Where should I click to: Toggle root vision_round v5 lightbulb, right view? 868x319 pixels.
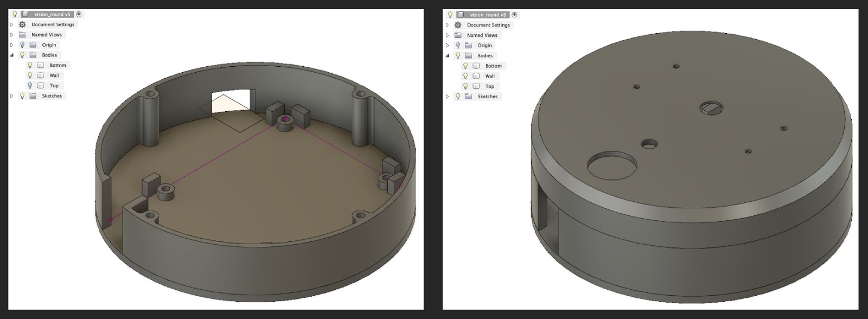450,15
